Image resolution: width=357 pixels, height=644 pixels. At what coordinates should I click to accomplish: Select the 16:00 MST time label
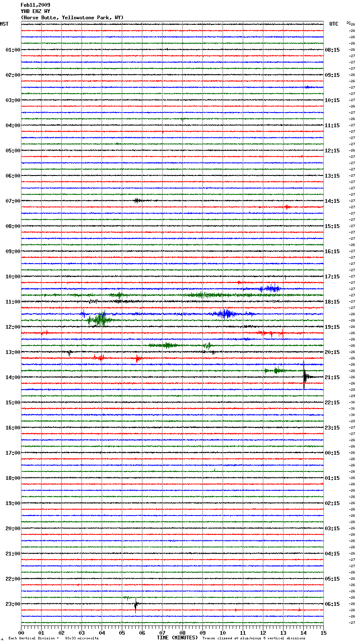pyautogui.click(x=13, y=428)
